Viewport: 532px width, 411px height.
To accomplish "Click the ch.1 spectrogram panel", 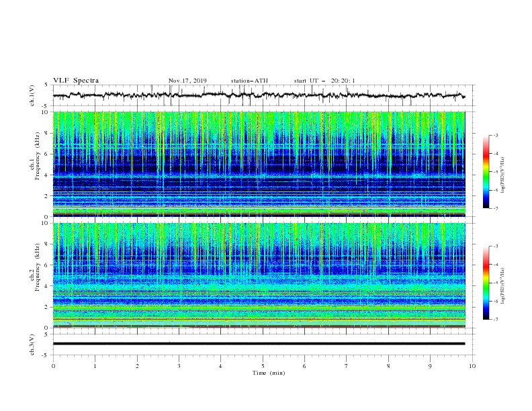I will point(259,164).
